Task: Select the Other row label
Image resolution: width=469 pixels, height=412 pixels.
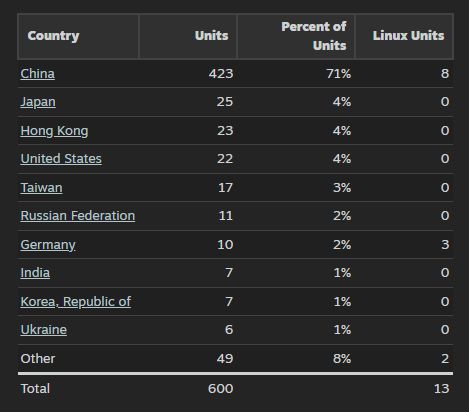Action: (x=38, y=359)
